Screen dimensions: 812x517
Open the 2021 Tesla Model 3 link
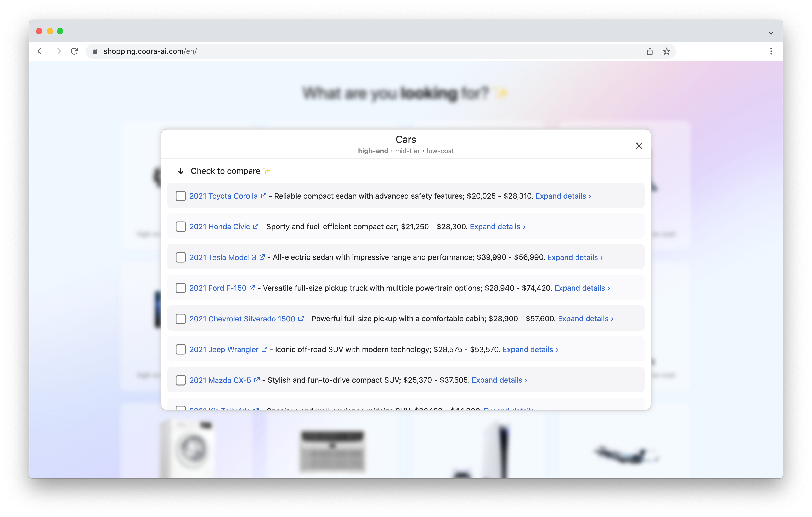coord(223,257)
